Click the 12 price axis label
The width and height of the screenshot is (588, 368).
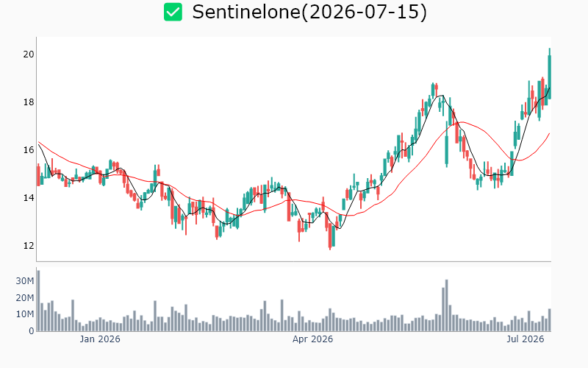[x=29, y=246]
